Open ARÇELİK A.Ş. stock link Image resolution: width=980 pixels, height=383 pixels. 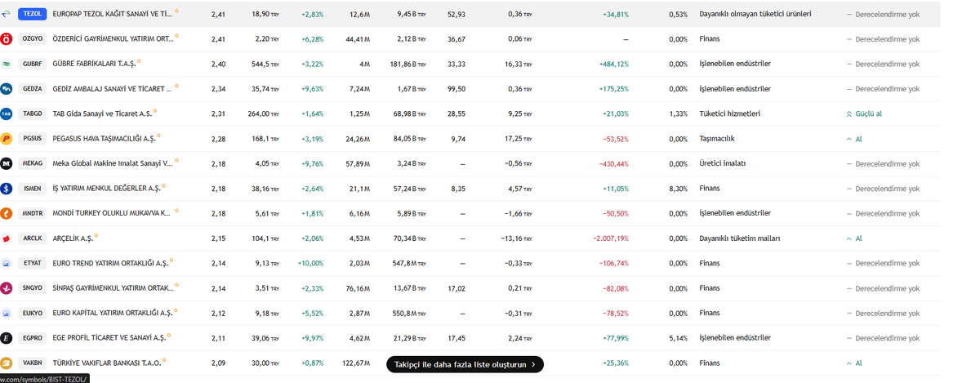73,238
